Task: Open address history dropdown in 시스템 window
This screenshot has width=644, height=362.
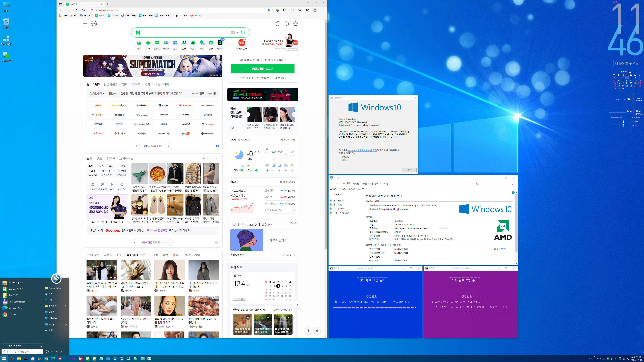Action: [471, 184]
